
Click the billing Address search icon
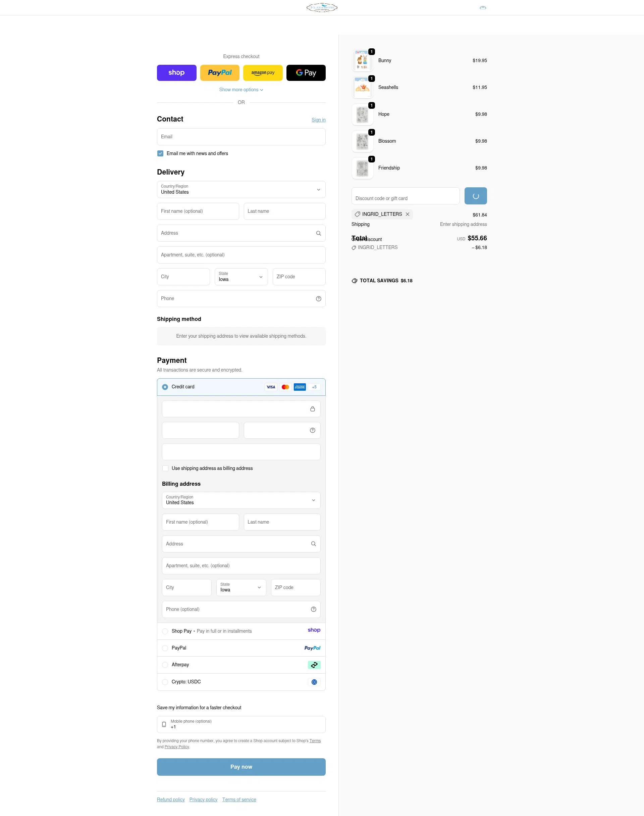[313, 544]
